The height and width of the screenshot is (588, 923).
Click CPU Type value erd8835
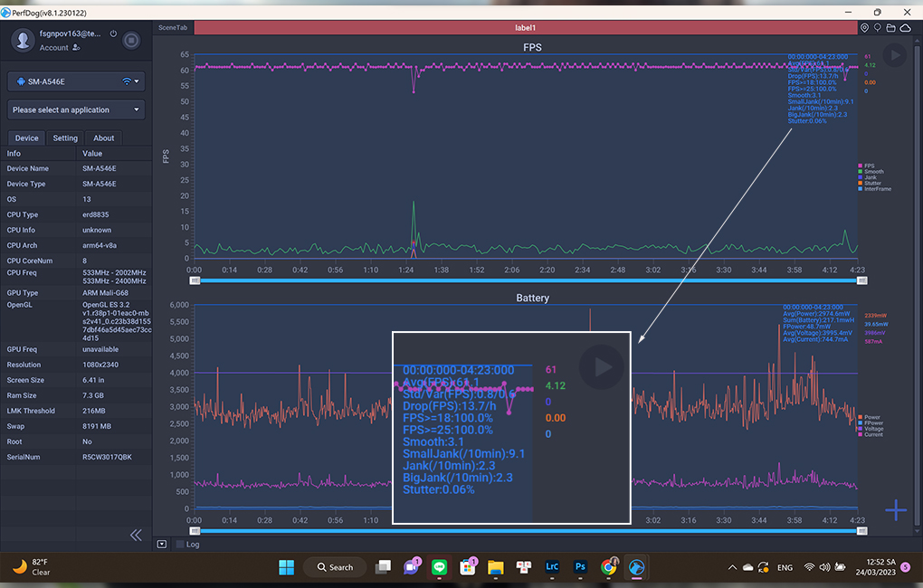click(95, 214)
